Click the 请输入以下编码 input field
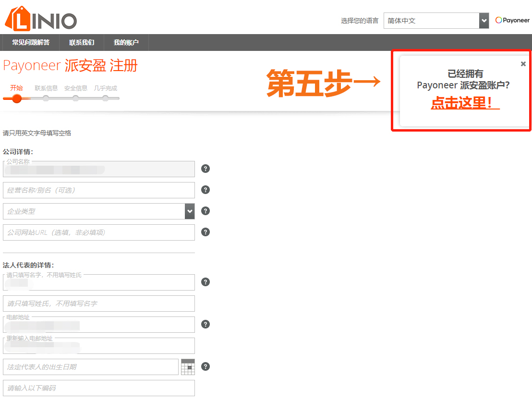Viewport: 532px width, 401px height. point(99,388)
